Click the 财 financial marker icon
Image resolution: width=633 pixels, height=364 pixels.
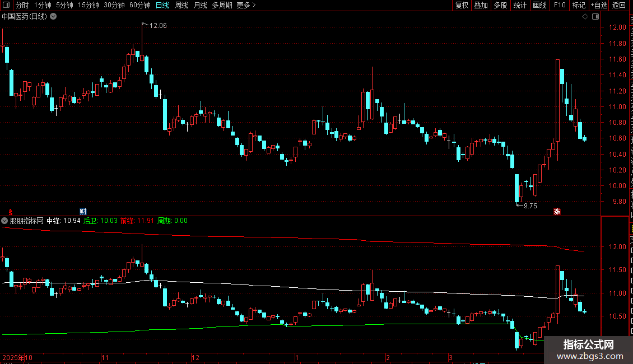83,212
